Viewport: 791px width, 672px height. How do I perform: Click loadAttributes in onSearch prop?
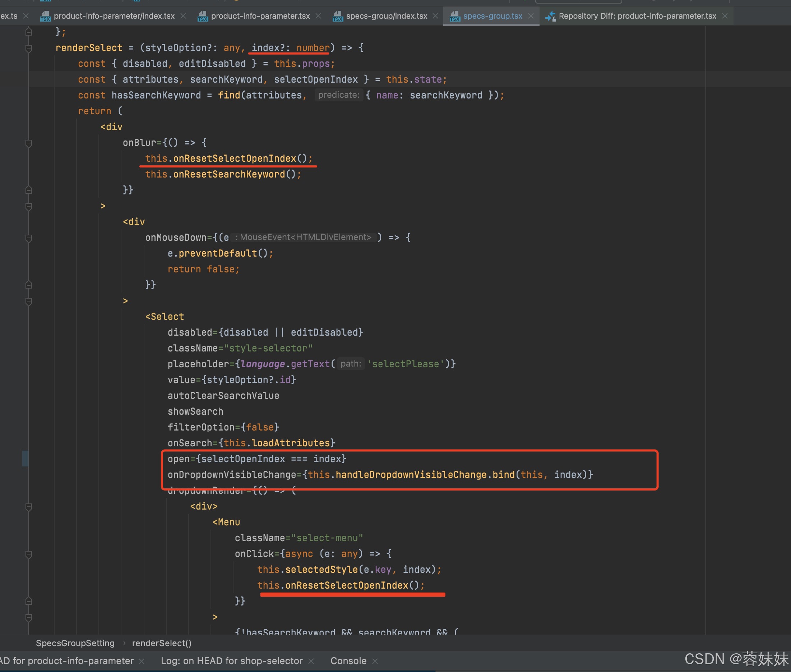pos(291,443)
